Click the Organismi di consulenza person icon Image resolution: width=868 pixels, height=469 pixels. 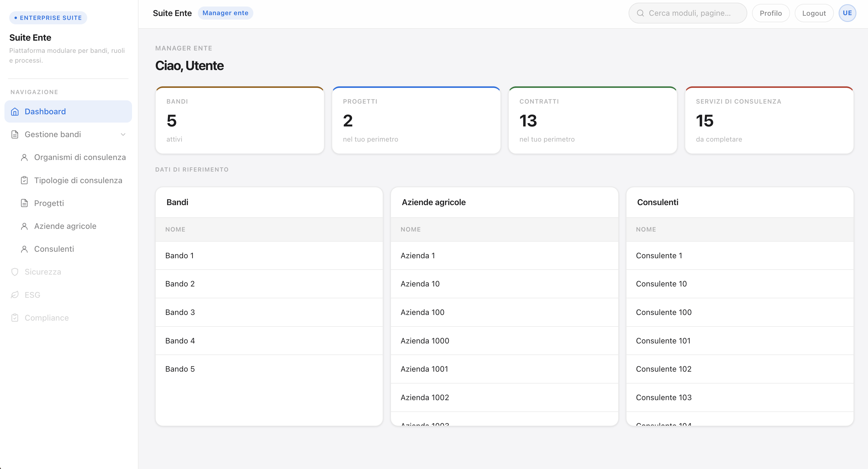24,157
